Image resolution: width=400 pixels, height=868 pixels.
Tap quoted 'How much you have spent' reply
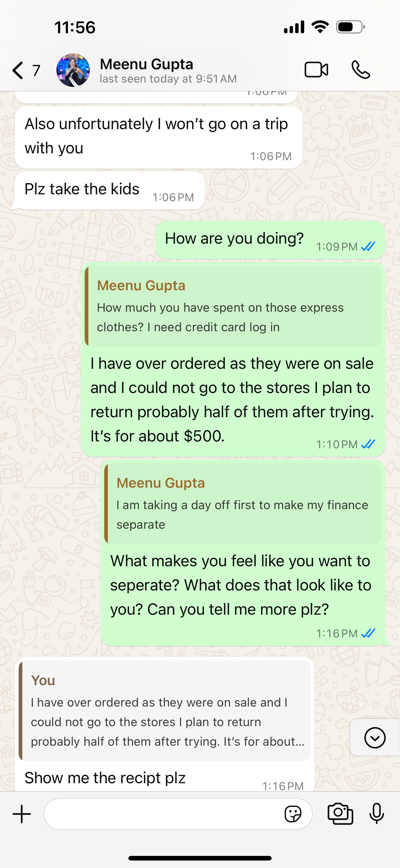233,306
